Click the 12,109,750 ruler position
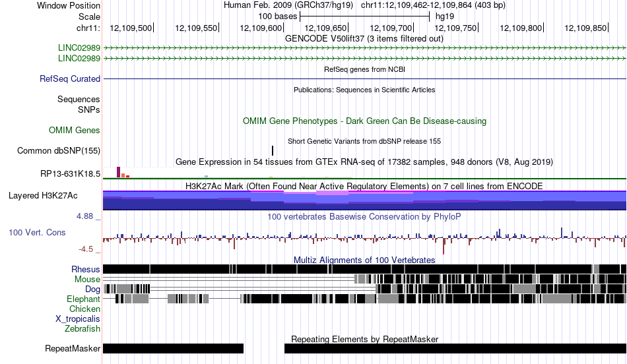Screen dimensions: 627x364 (x=456, y=28)
